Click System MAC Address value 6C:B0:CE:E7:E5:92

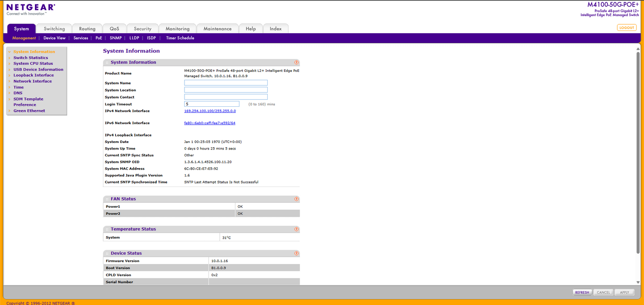click(x=201, y=169)
